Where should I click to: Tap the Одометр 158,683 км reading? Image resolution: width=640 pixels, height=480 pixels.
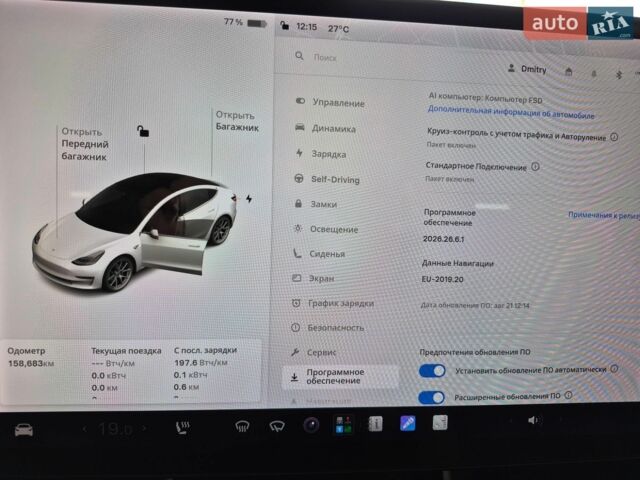click(31, 357)
